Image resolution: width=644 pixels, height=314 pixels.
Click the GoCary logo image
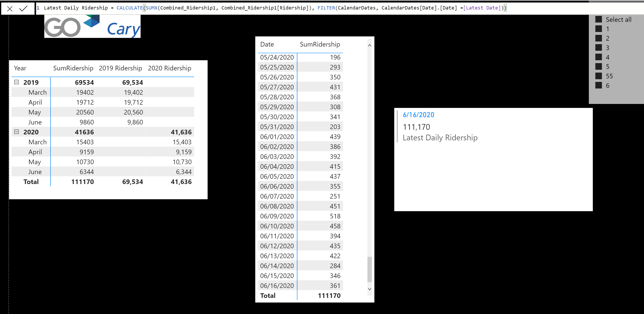click(92, 26)
